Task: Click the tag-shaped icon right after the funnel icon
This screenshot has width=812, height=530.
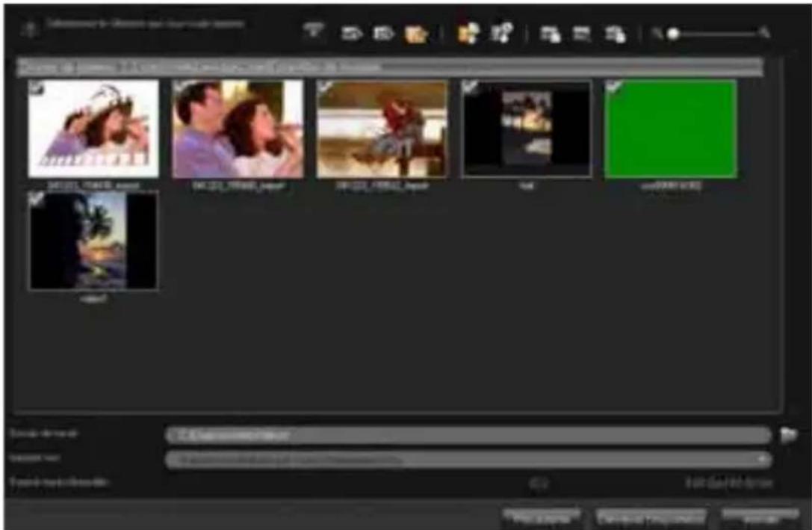Action: coord(351,34)
